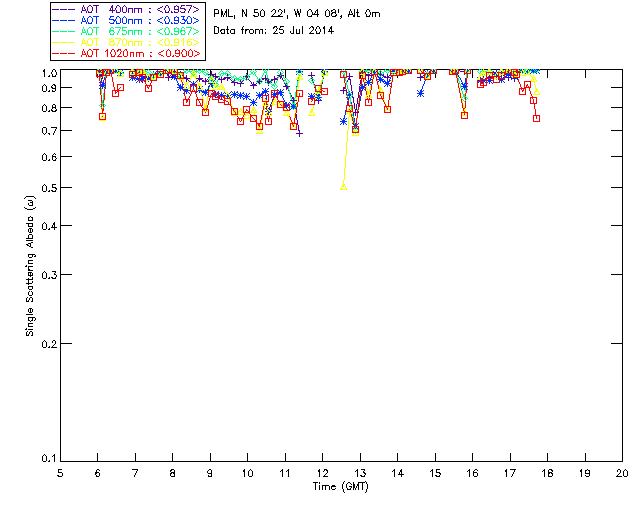Click the 'Data from: 25 Jul 2014' label
The width and height of the screenshot is (640, 512).
pos(273,31)
